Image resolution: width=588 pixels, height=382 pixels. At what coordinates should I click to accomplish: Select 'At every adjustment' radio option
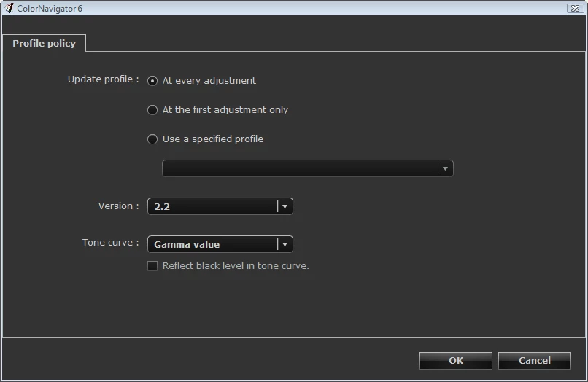pos(152,81)
